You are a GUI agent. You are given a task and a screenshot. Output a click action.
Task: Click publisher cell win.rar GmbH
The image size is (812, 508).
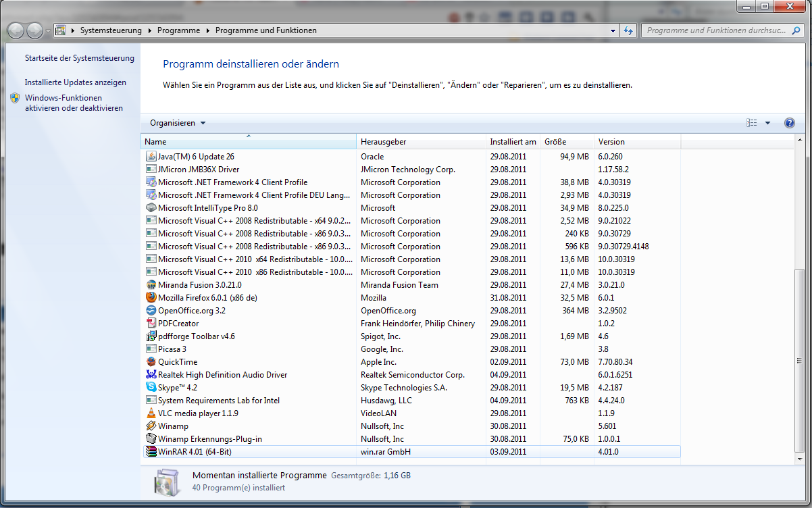pos(386,451)
